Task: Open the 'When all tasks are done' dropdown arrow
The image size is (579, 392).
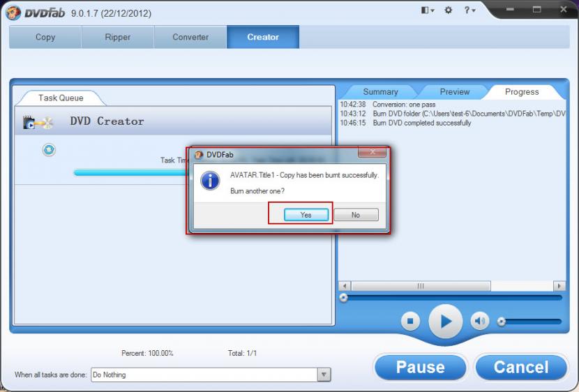Action: click(324, 375)
